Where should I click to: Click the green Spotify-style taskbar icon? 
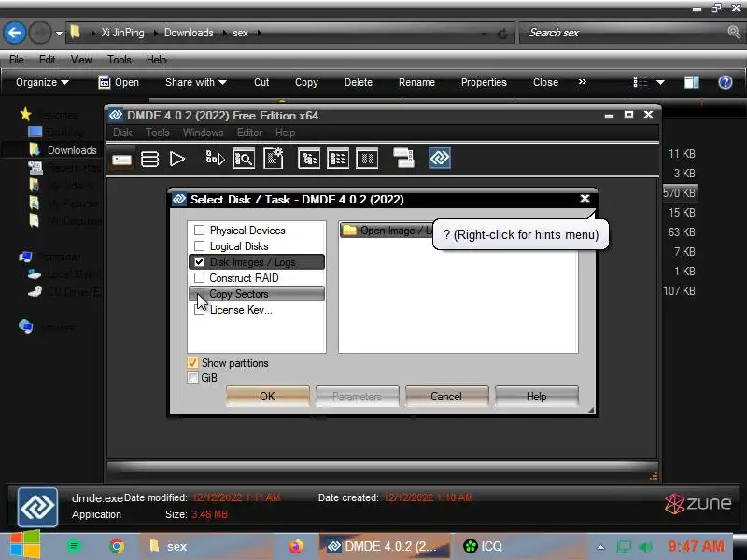pos(75,546)
